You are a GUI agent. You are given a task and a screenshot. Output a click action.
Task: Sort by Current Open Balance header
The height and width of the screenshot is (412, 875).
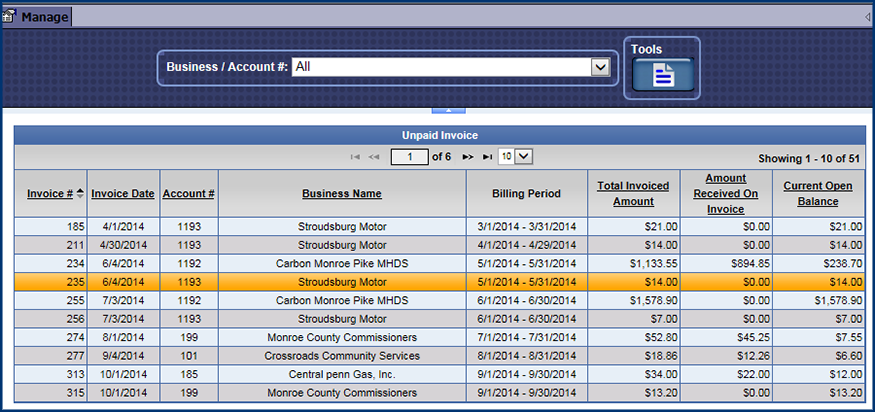pos(817,194)
